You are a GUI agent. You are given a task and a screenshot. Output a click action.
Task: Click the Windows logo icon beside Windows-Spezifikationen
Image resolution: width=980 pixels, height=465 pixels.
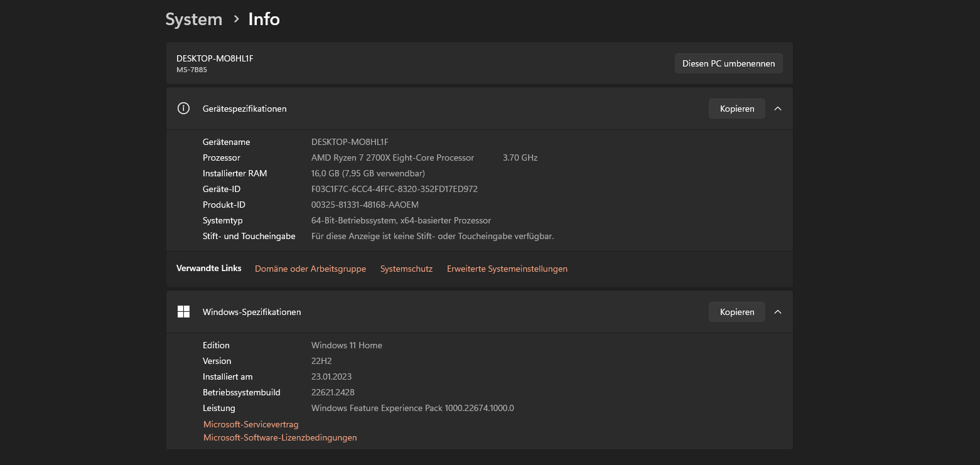(183, 312)
